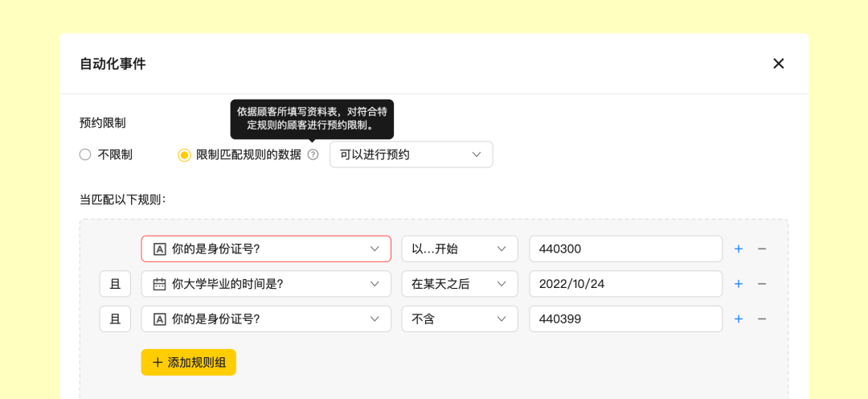Close the 自动化事件 dialog
Image resolution: width=868 pixels, height=399 pixels.
pyautogui.click(x=778, y=64)
